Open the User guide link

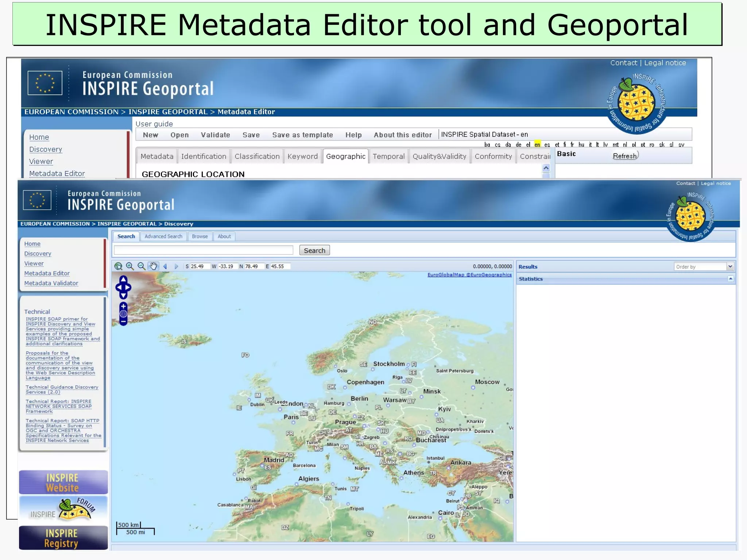click(x=154, y=124)
